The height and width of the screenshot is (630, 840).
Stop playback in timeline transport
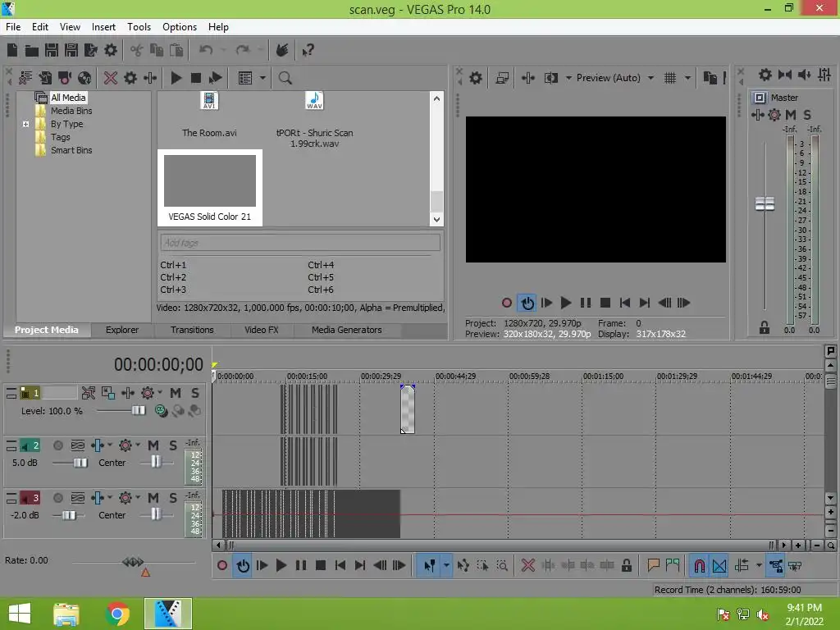[321, 566]
